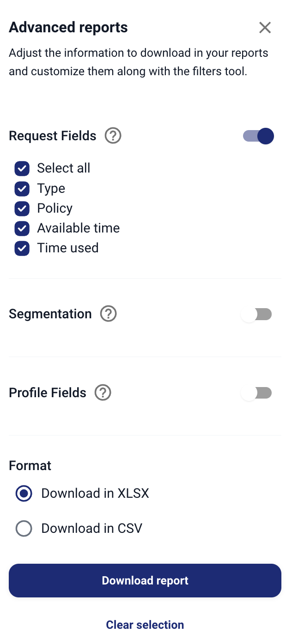Image resolution: width=292 pixels, height=644 pixels.
Task: Close the Advanced reports panel
Action: tap(265, 28)
